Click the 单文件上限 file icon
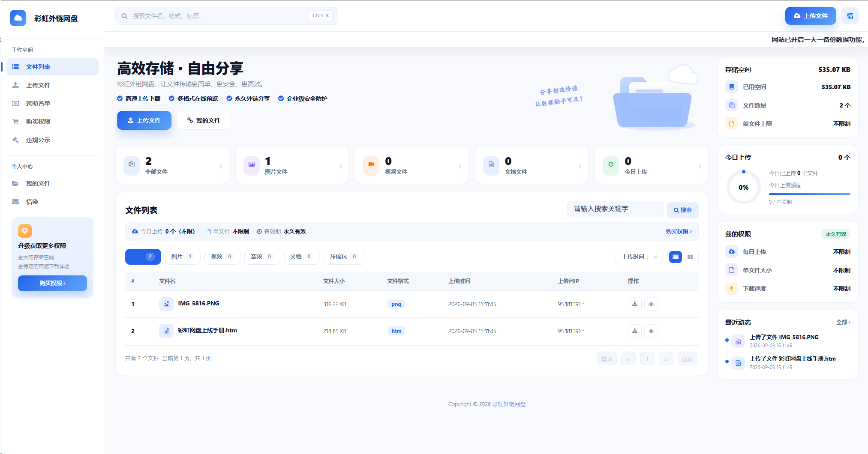This screenshot has width=868, height=454. tap(732, 124)
